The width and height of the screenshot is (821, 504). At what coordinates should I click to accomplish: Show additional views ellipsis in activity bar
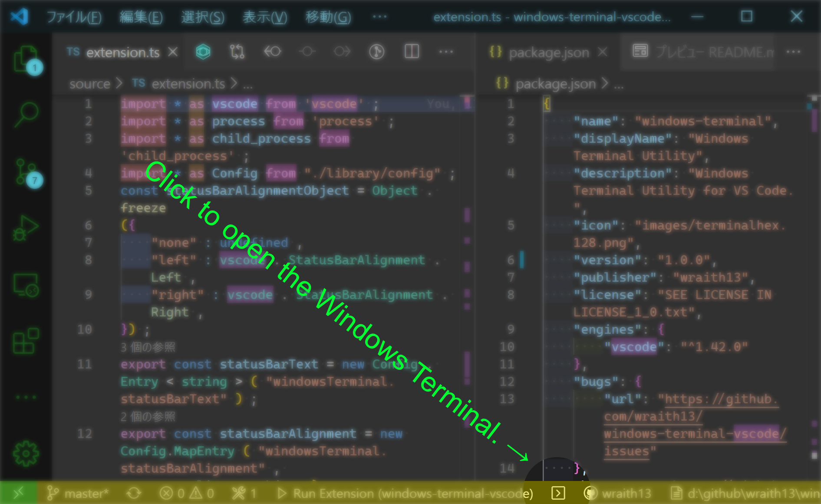point(26,397)
